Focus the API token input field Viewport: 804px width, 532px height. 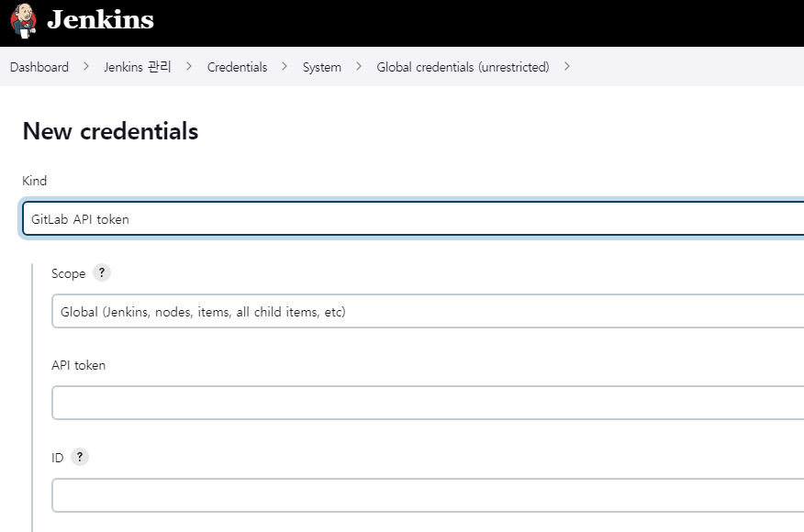[x=428, y=403]
